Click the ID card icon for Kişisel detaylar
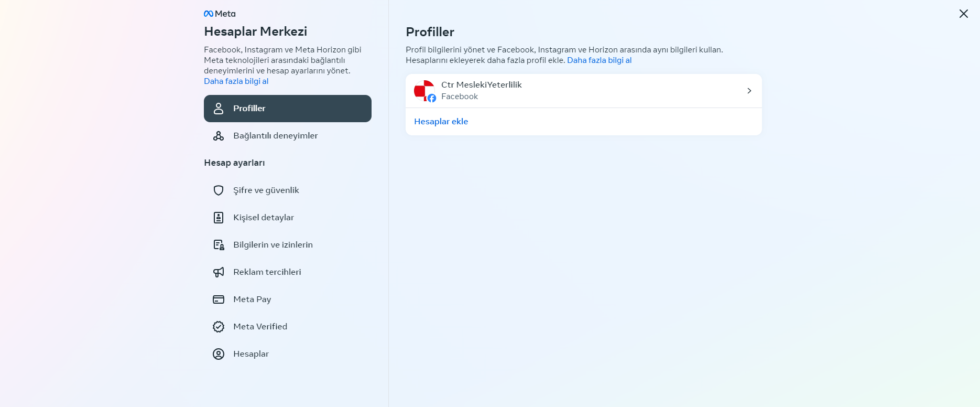 click(x=219, y=218)
